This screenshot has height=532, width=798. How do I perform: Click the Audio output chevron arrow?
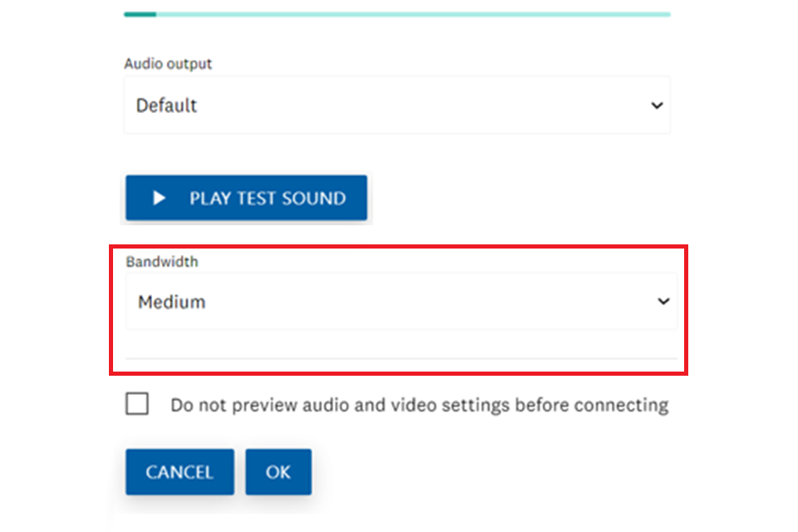pos(657,106)
